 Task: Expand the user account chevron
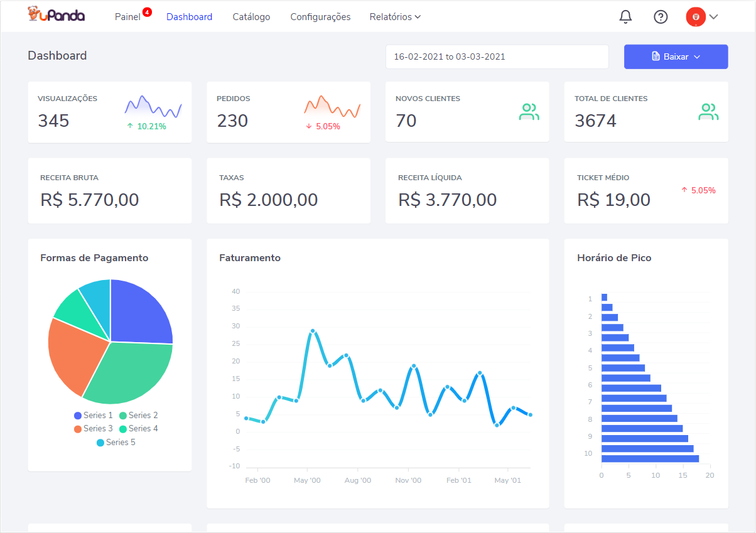(713, 17)
